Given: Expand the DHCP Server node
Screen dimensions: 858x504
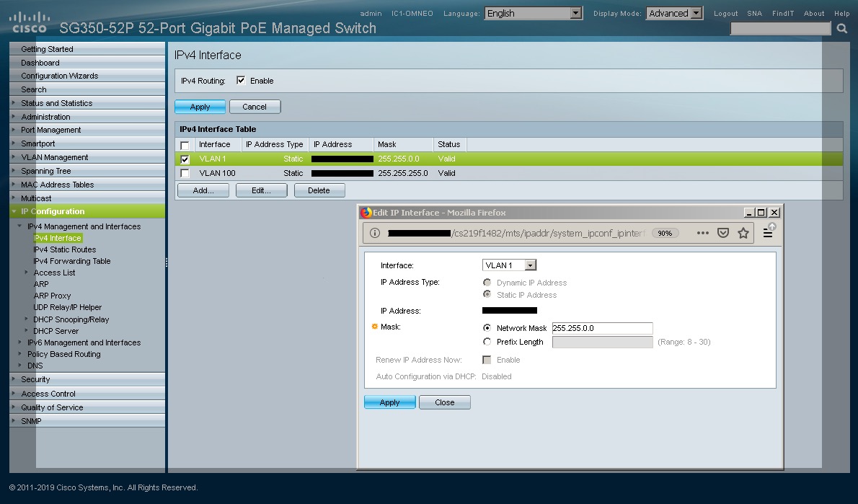Looking at the screenshot, I should tap(26, 330).
